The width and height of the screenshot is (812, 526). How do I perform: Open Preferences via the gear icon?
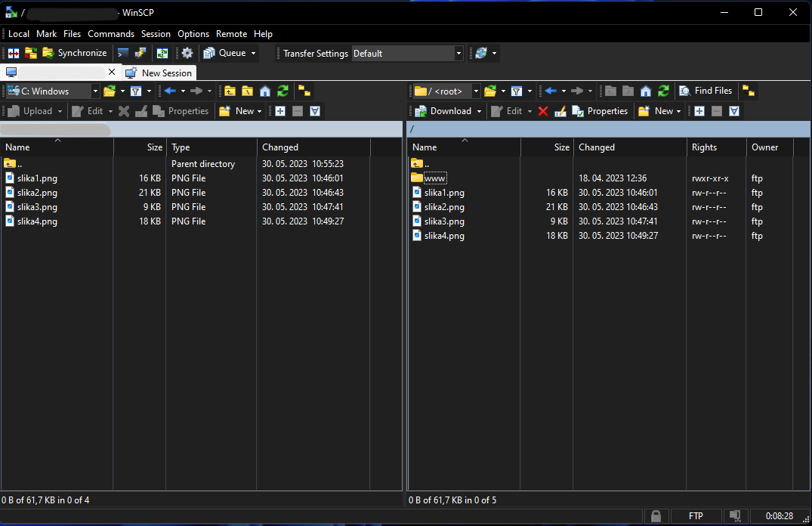(x=187, y=53)
